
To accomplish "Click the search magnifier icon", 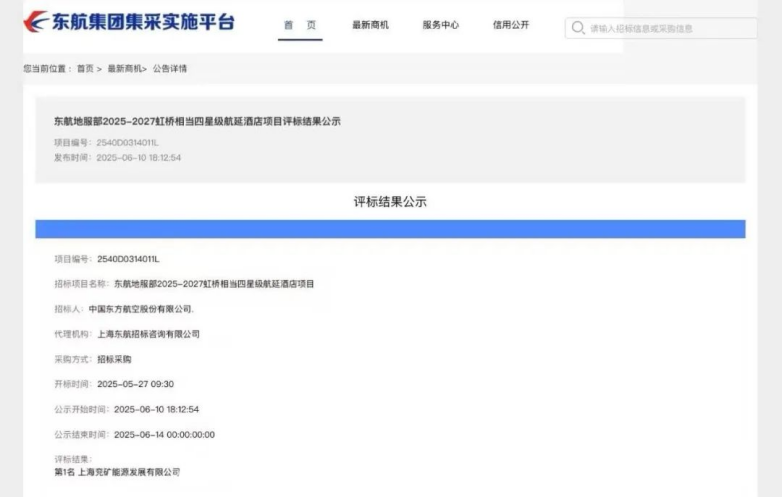I will (x=578, y=28).
